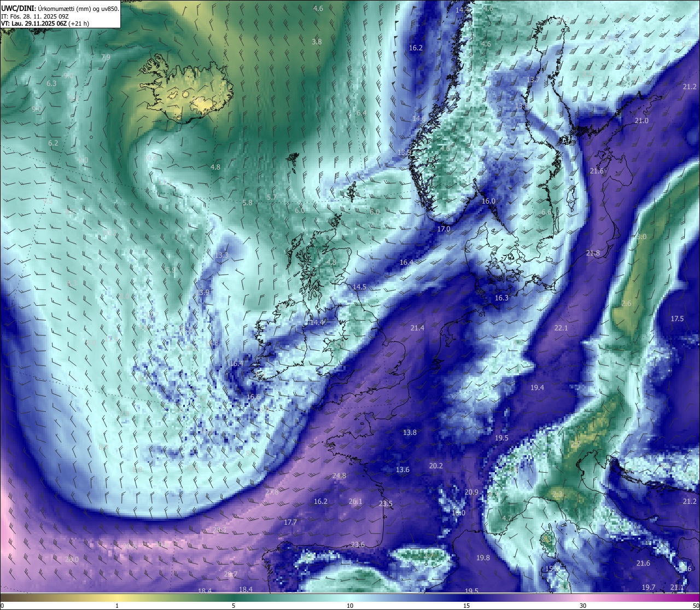Click the 26.1 value label
This screenshot has width=700, height=610.
click(355, 501)
